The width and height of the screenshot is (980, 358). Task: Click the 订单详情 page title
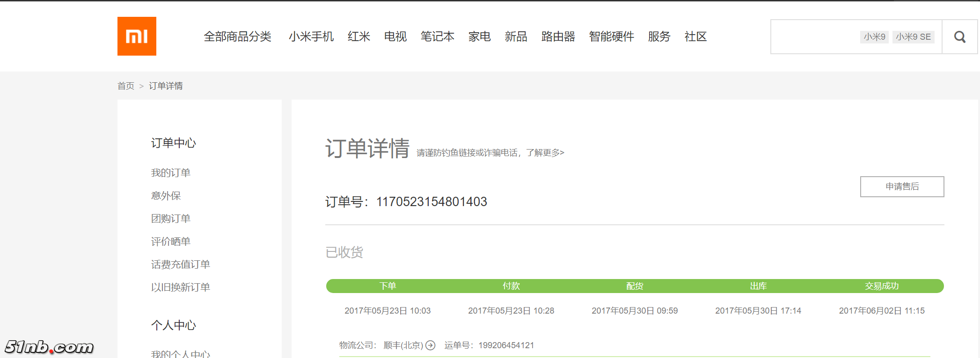point(367,149)
